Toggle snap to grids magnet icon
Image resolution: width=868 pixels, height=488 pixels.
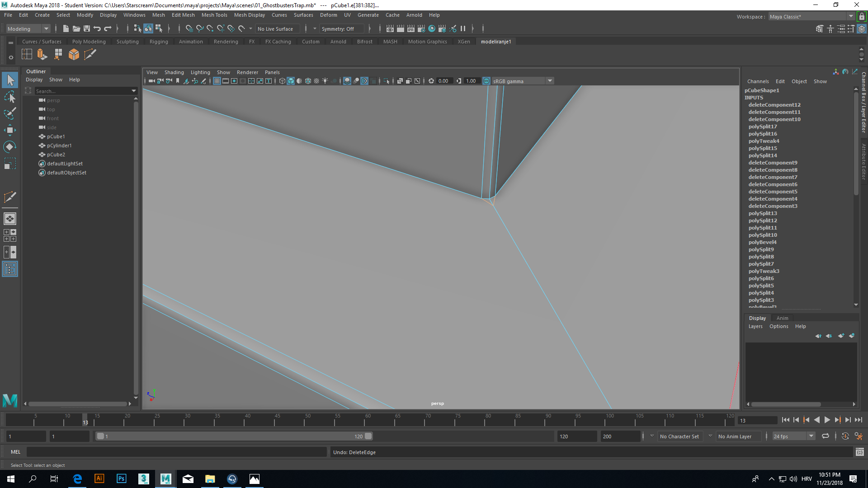click(x=189, y=28)
